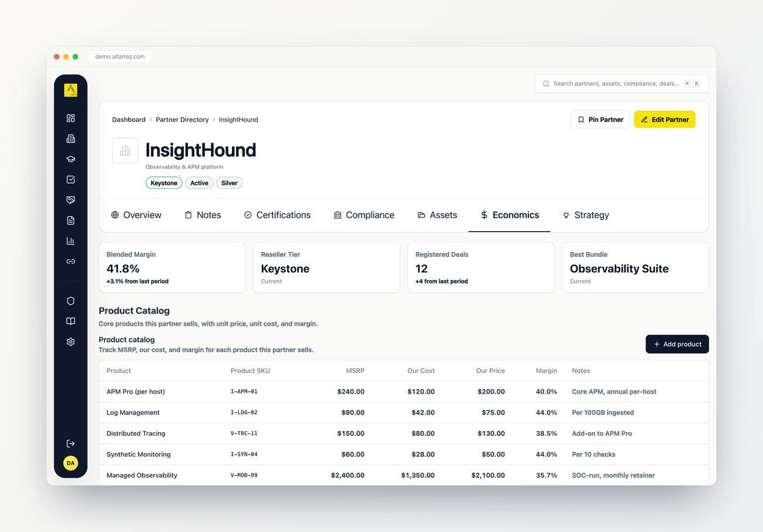Viewport: 763px width, 532px height.
Task: Open the partner directory building icon in sidebar
Action: click(x=70, y=138)
